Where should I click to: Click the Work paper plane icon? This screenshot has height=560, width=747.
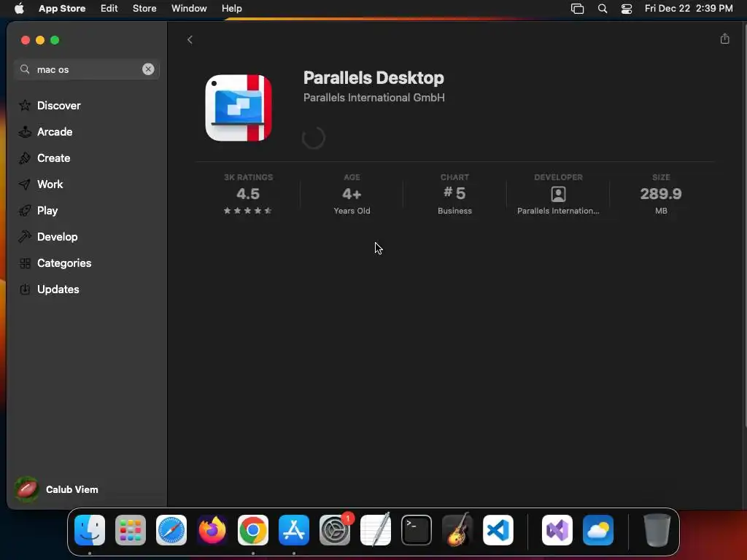click(x=25, y=184)
